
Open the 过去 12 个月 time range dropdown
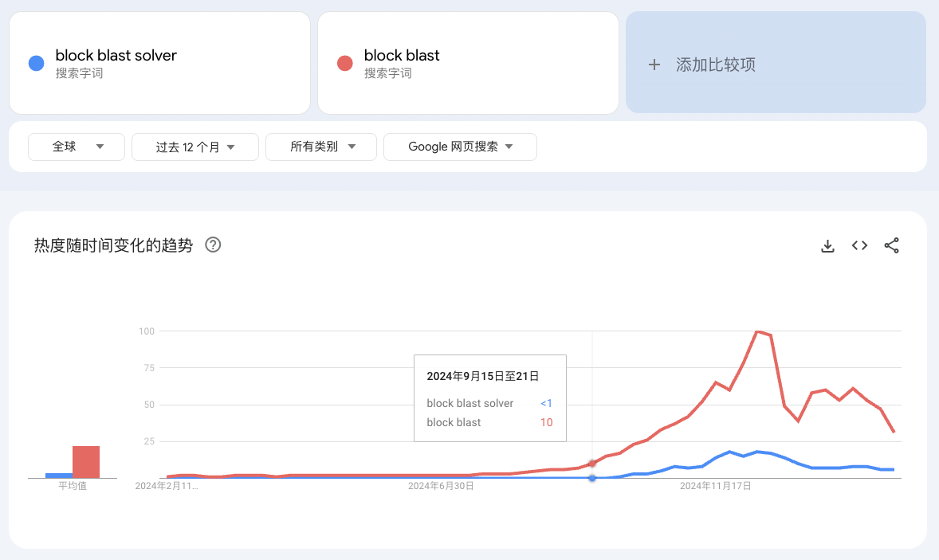[195, 147]
